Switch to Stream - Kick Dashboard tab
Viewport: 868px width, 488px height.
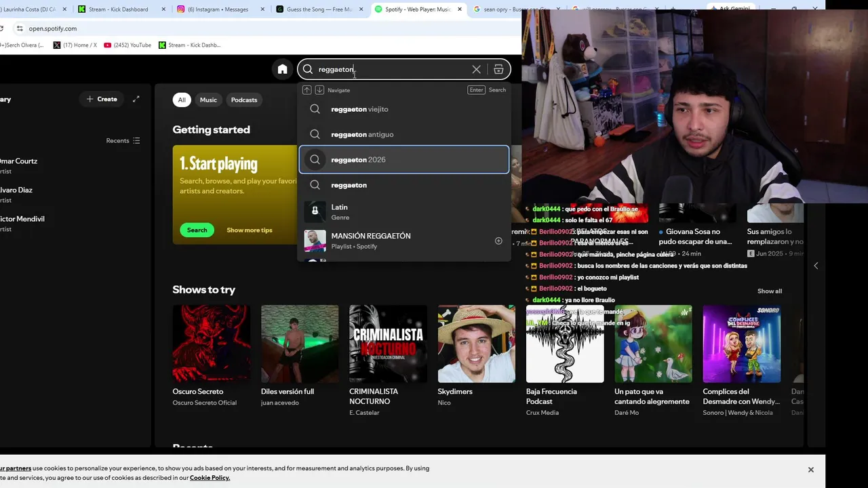coord(119,9)
